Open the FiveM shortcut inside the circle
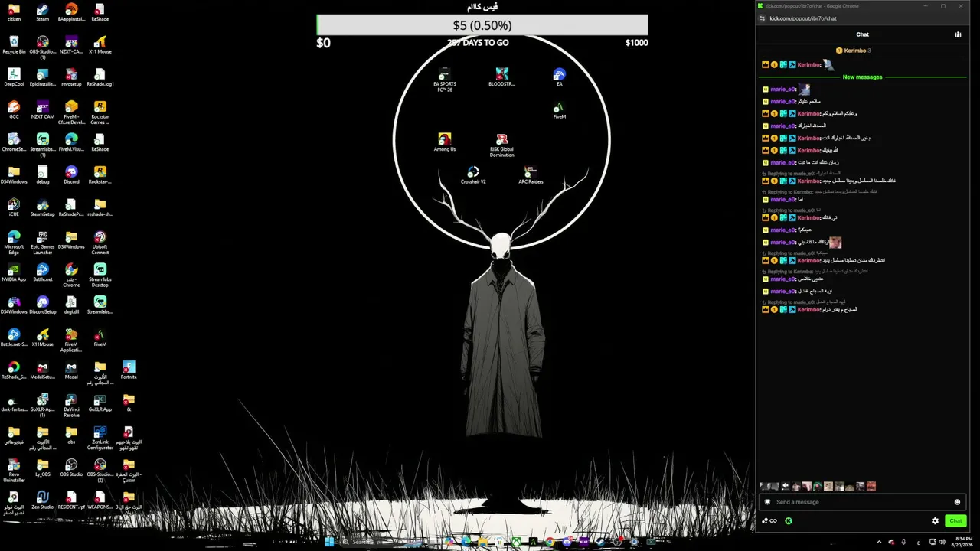Image resolution: width=980 pixels, height=551 pixels. (560, 110)
